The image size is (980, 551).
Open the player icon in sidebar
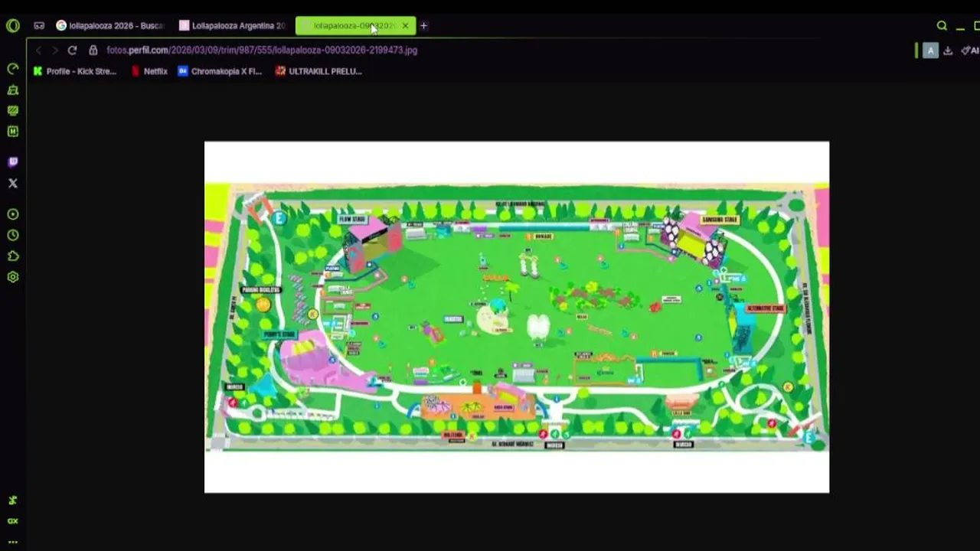[13, 214]
